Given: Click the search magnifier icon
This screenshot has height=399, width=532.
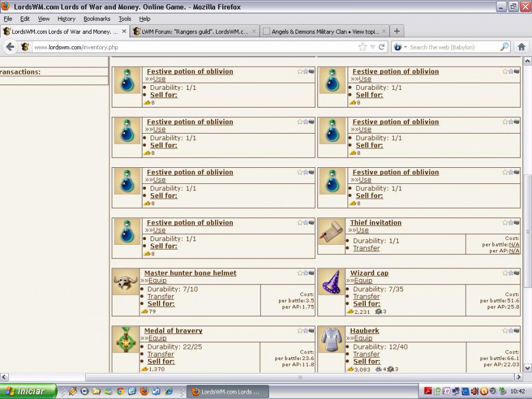Looking at the screenshot, I should [x=504, y=47].
